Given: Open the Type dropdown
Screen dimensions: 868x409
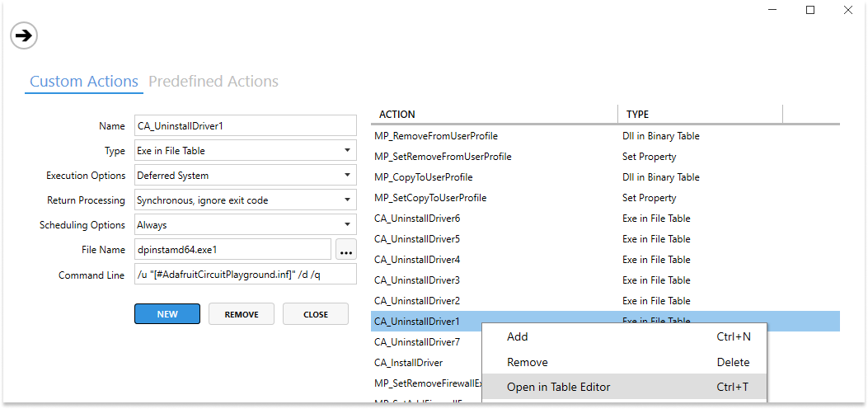Looking at the screenshot, I should pos(245,151).
